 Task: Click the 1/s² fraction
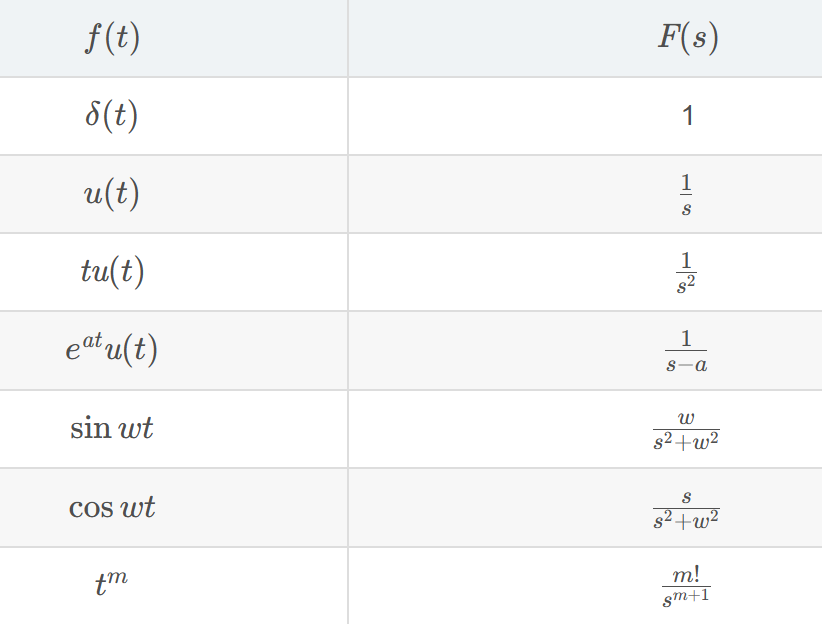coord(686,273)
